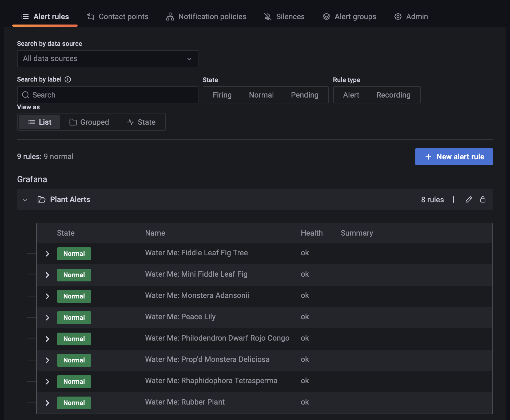Open the All data sources dropdown
This screenshot has width=510, height=420.
107,59
